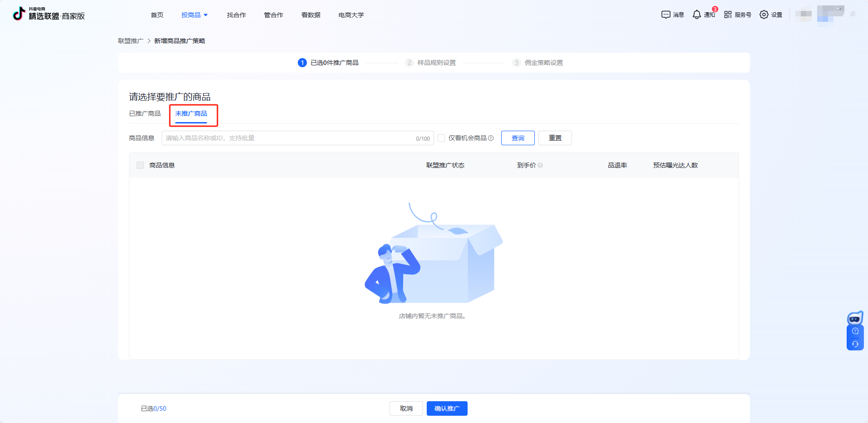Enable the 仅看机会商品 checkbox
Image resolution: width=868 pixels, height=423 pixels.
tap(441, 138)
